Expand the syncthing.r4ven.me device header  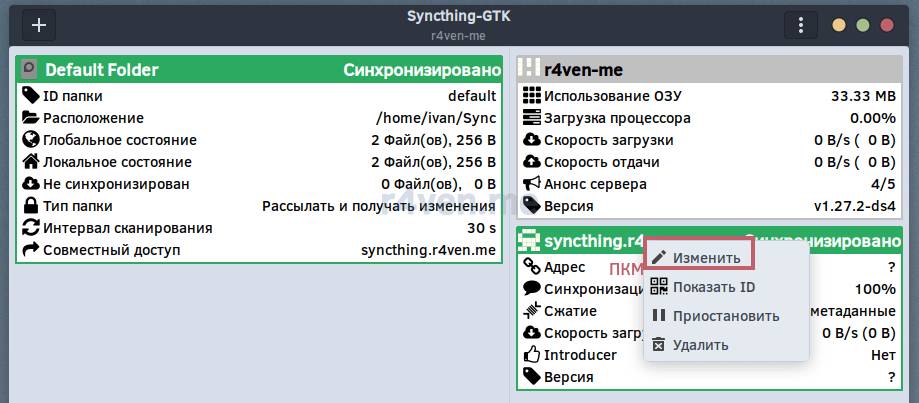(580, 241)
